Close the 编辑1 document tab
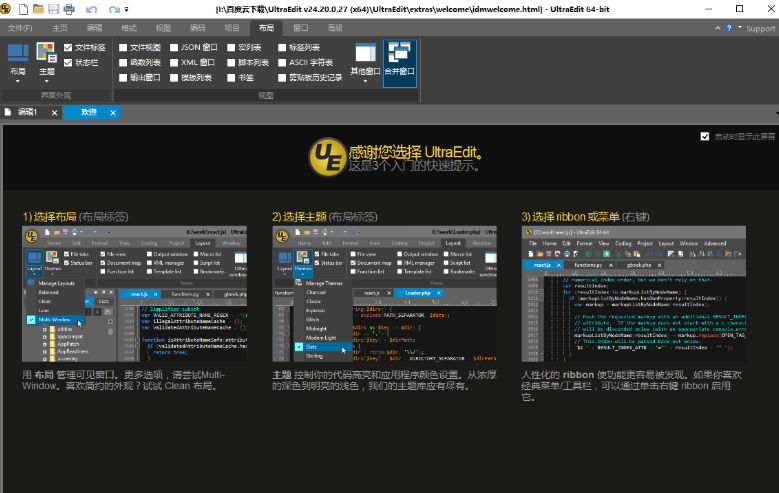 (55, 113)
